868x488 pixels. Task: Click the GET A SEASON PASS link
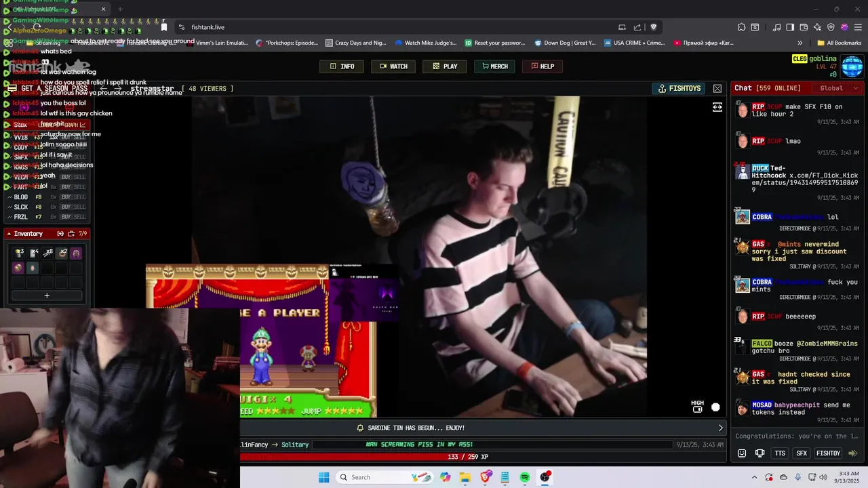(47, 88)
